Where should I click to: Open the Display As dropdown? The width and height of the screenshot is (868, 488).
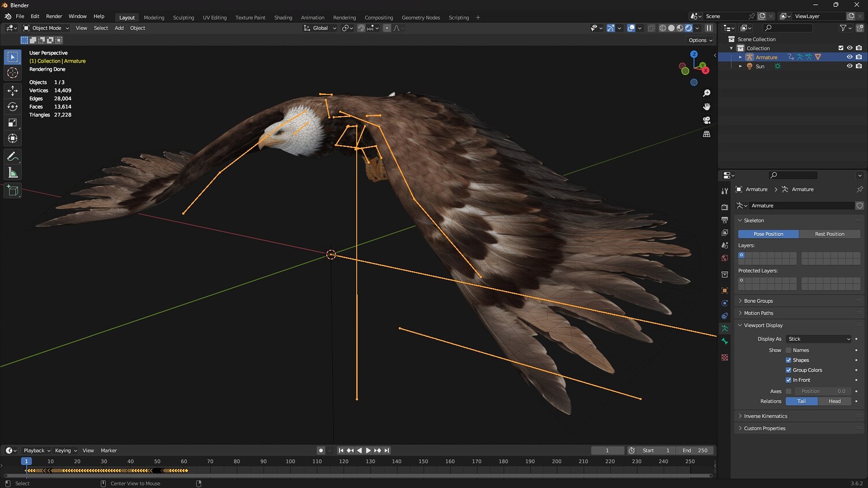(x=819, y=339)
